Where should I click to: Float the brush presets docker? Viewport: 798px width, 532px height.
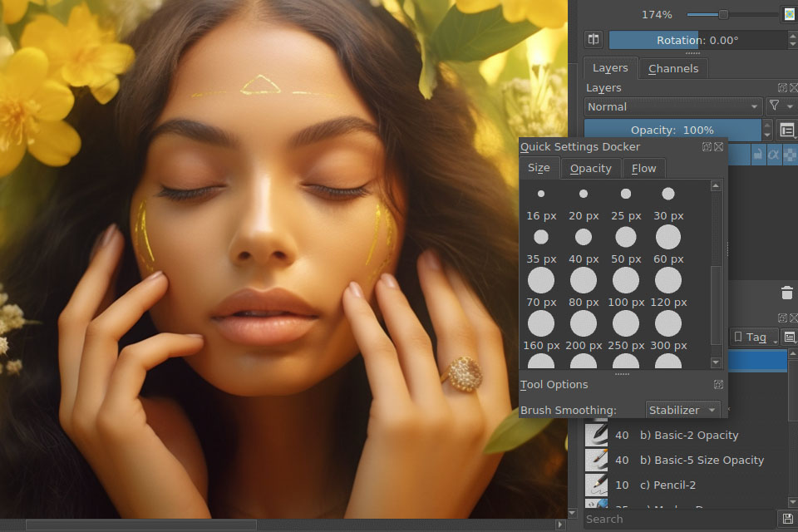[x=783, y=318]
